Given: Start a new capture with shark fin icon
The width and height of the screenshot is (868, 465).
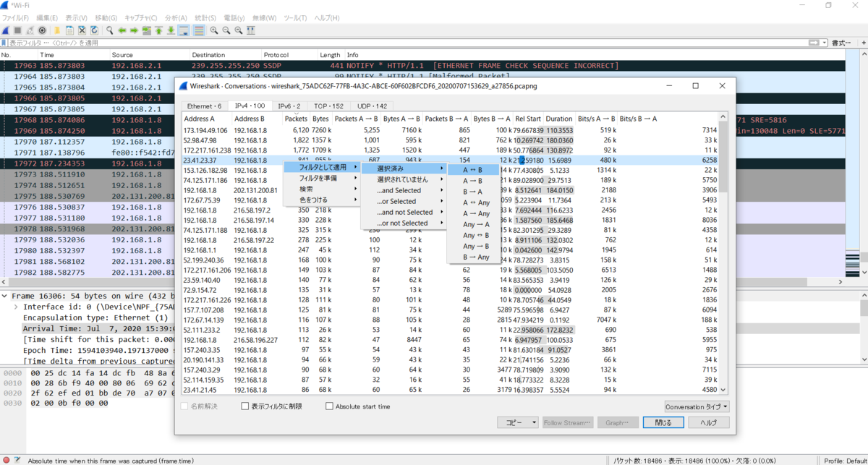Looking at the screenshot, I should 6,30.
